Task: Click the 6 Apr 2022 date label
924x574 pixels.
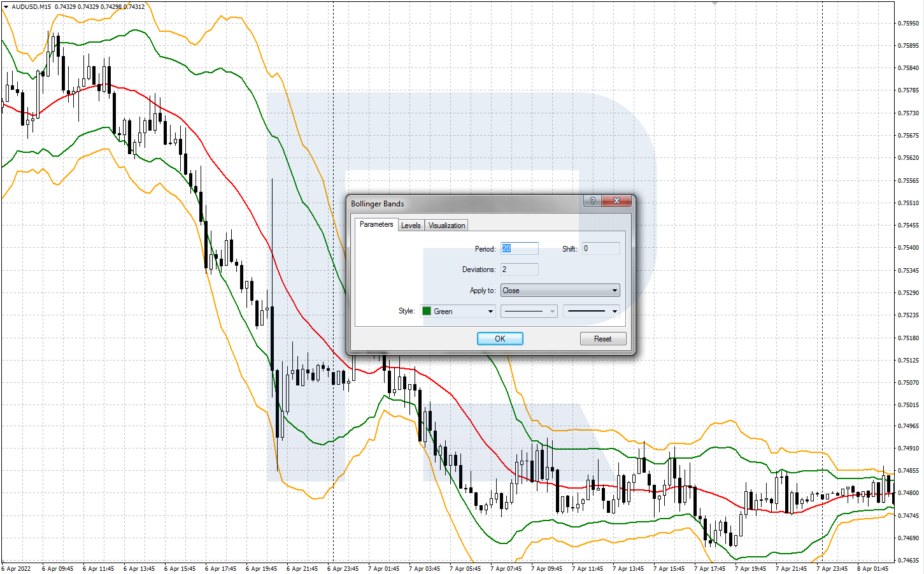Action: [15, 568]
